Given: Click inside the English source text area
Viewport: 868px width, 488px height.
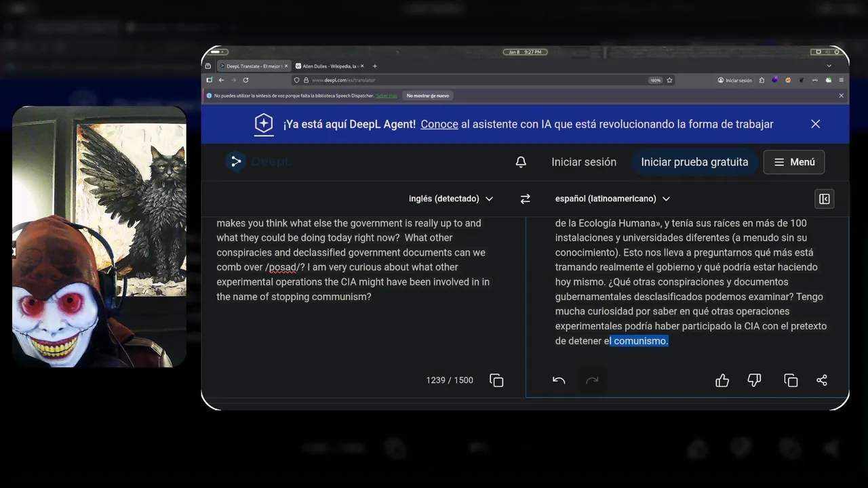Looking at the screenshot, I should (363, 291).
